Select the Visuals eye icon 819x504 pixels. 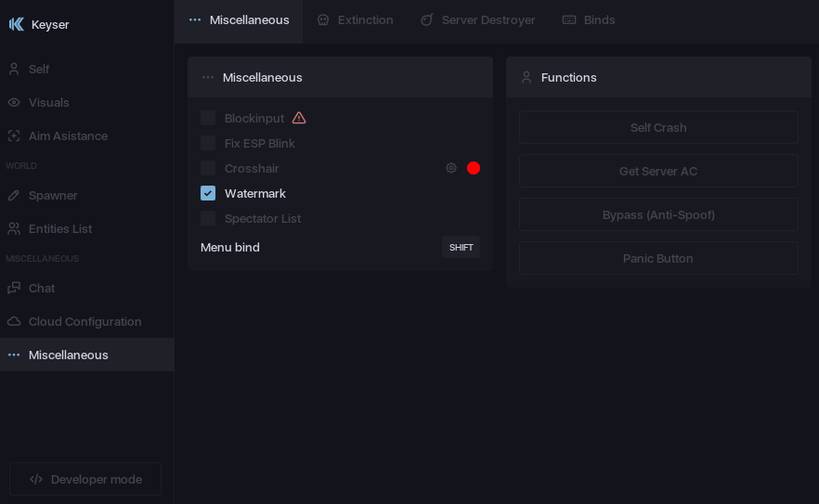coord(14,102)
